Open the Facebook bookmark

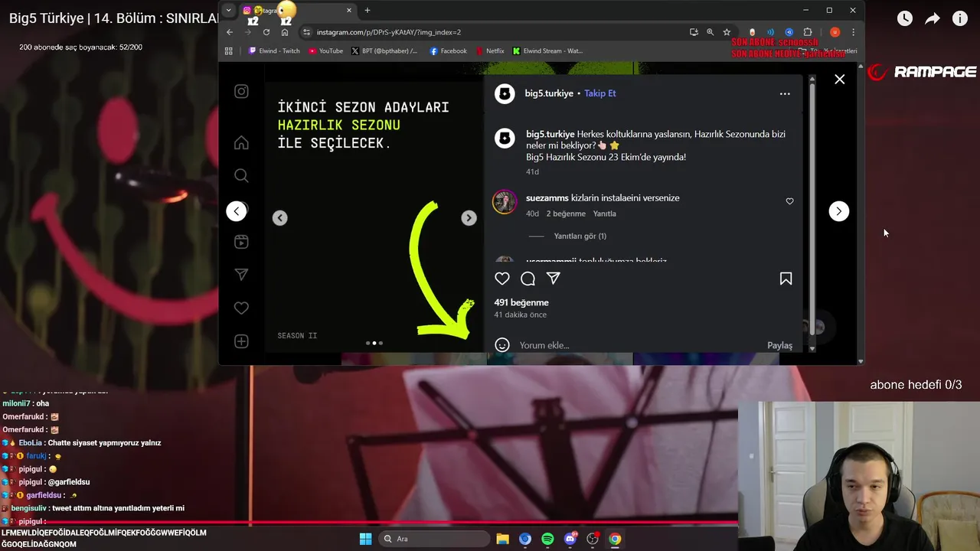tap(449, 51)
